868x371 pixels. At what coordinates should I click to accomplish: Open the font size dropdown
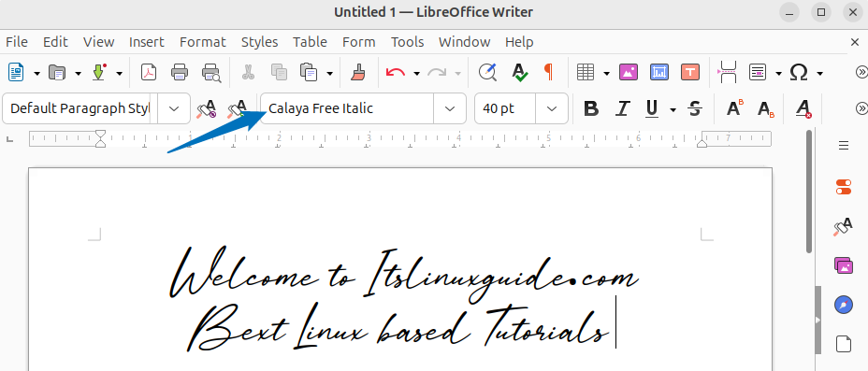[x=551, y=108]
